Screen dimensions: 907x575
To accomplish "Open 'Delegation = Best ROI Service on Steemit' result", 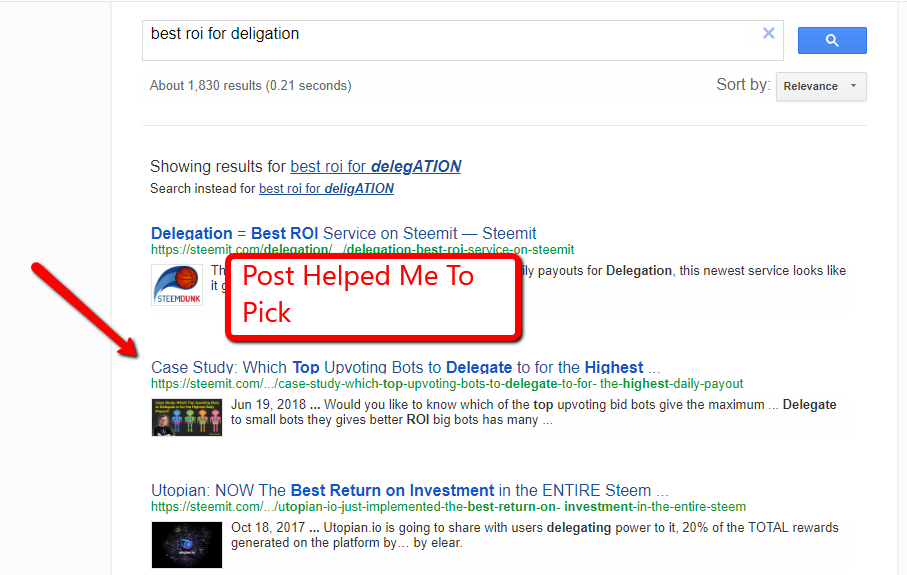I will click(x=344, y=233).
